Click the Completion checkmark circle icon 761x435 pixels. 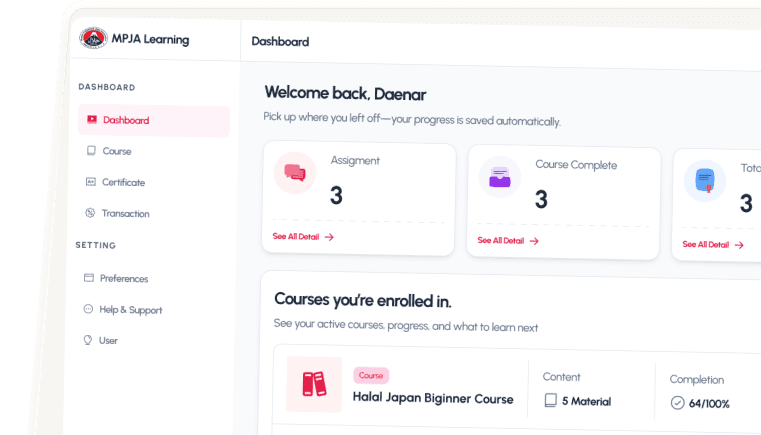click(x=678, y=402)
